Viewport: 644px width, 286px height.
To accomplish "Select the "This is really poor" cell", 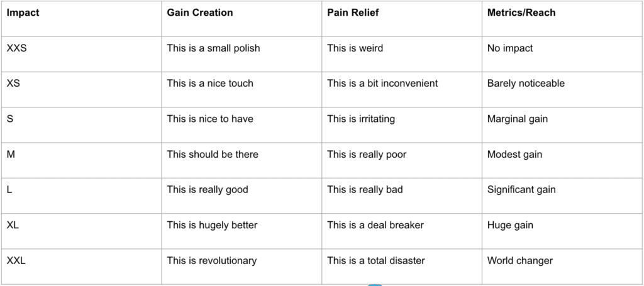I will [367, 154].
